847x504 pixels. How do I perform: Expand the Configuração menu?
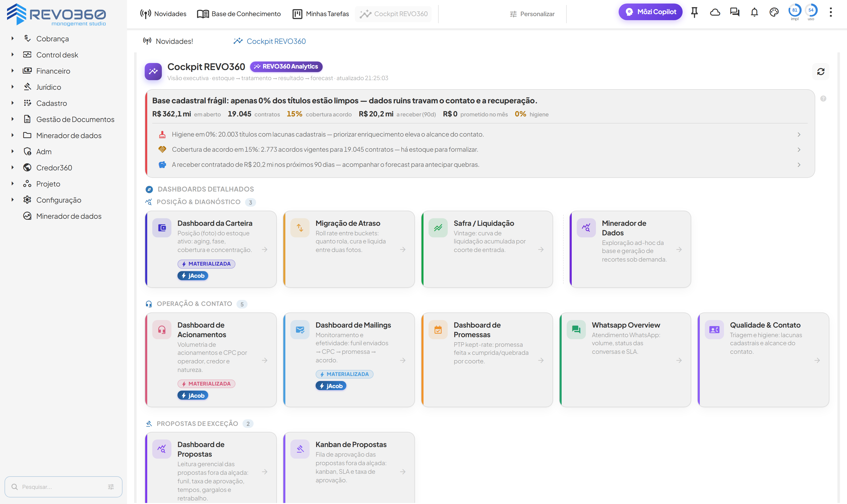pos(13,200)
